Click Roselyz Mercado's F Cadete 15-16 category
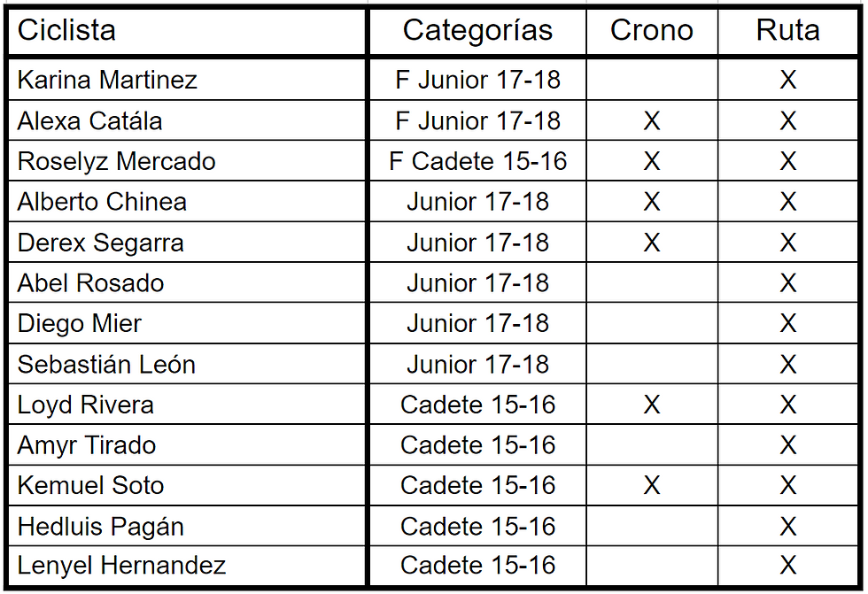This screenshot has width=868, height=594. (x=477, y=162)
